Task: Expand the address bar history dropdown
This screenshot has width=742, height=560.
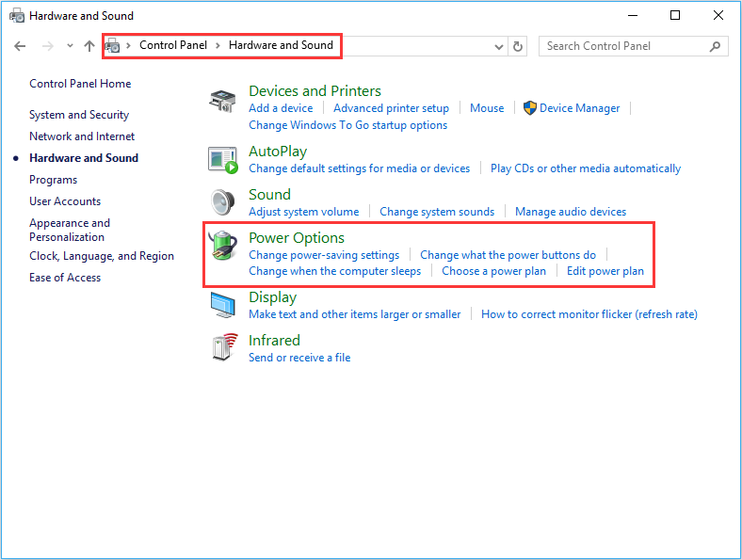Action: [498, 46]
